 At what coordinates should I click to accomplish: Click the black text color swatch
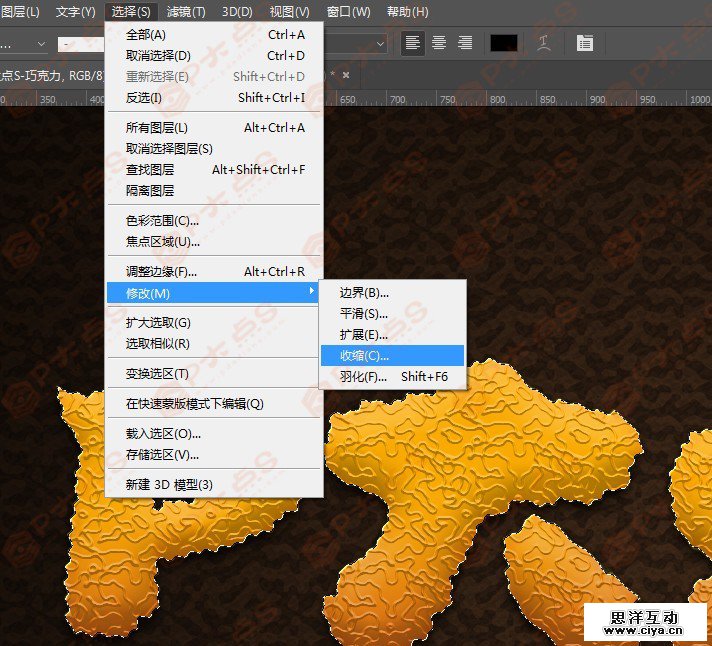click(x=504, y=43)
